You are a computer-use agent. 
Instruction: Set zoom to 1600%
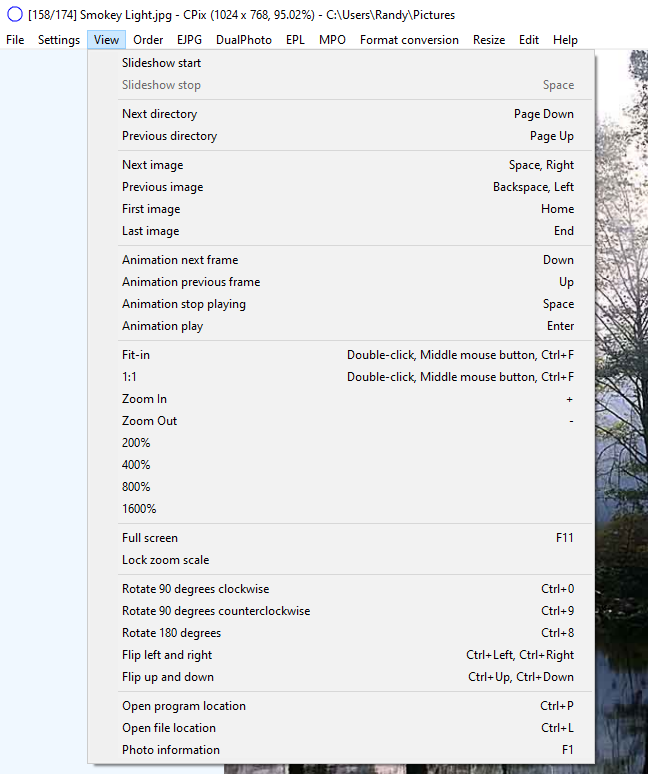pos(341,509)
